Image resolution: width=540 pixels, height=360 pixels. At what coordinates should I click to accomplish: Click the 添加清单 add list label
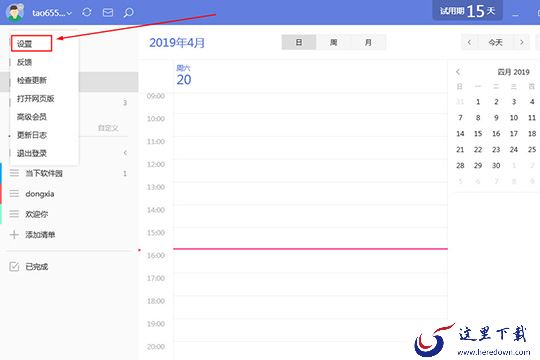pyautogui.click(x=40, y=235)
